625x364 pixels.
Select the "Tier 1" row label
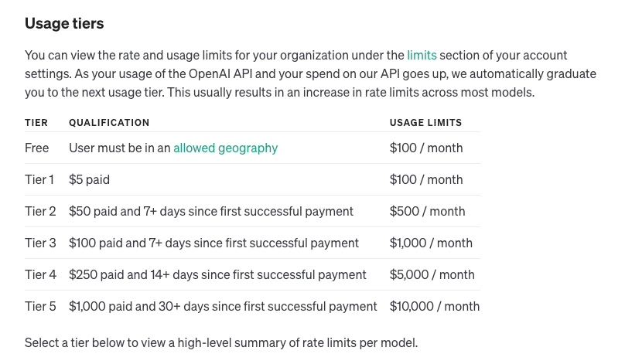pos(39,179)
